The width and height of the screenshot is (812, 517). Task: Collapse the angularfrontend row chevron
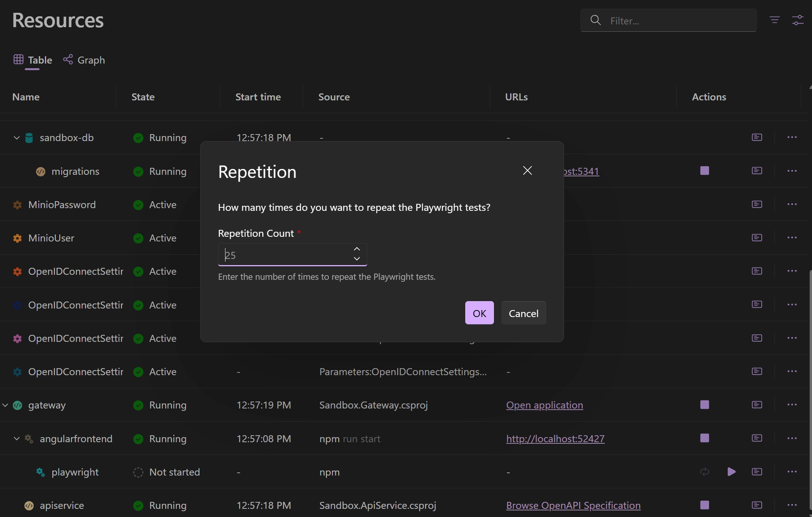[x=16, y=439]
